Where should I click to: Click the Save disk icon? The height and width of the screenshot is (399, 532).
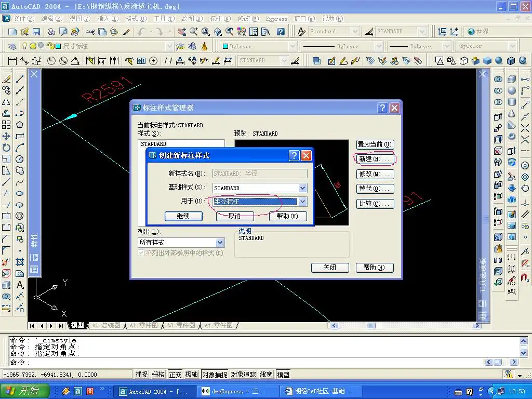coord(36,32)
